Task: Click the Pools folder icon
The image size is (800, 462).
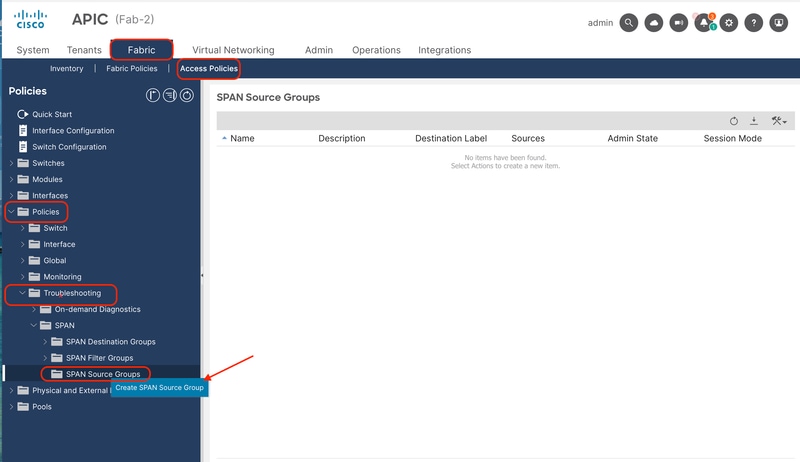Action: [x=23, y=406]
